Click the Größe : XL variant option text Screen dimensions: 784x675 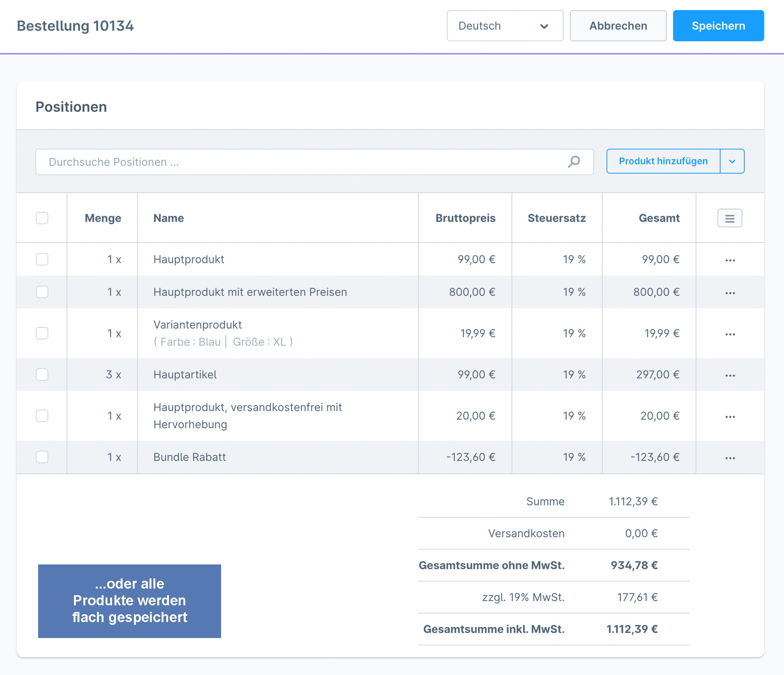(259, 342)
